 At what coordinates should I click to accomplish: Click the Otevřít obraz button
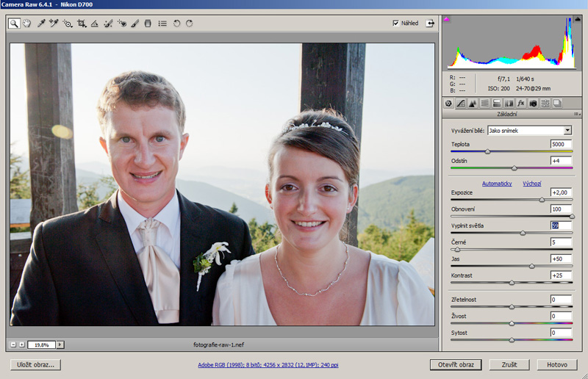tap(456, 364)
